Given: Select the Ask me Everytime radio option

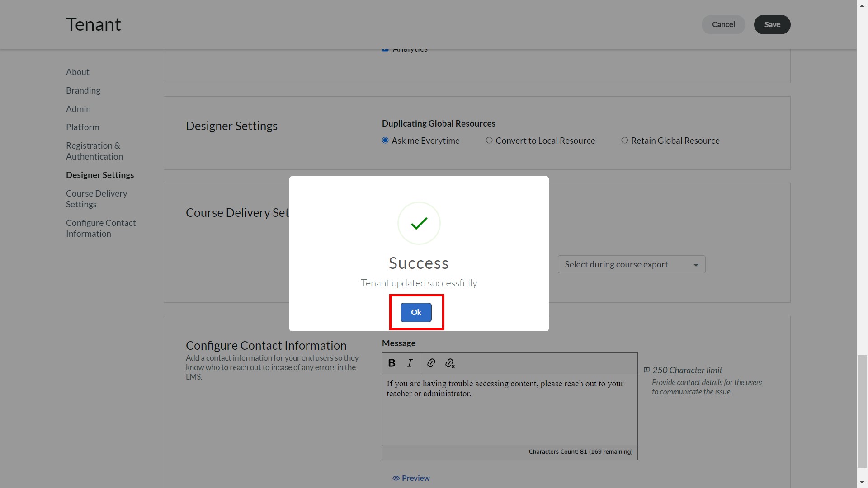Looking at the screenshot, I should (x=385, y=141).
